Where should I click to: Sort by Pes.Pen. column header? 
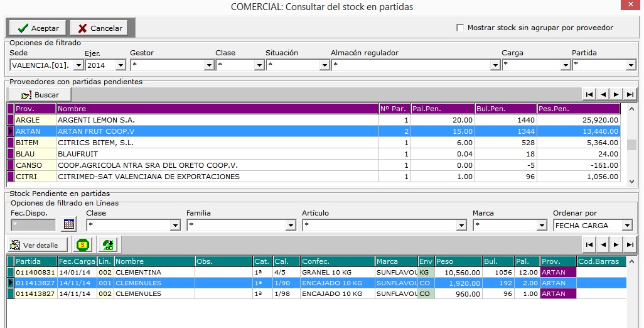tap(578, 109)
